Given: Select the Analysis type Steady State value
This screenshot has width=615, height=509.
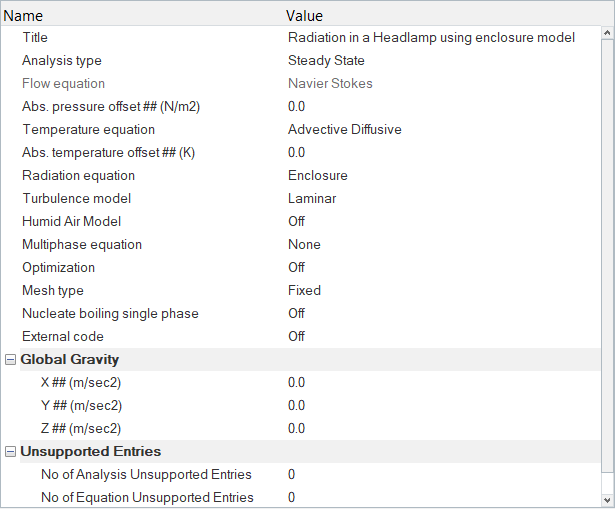Looking at the screenshot, I should pos(326,61).
